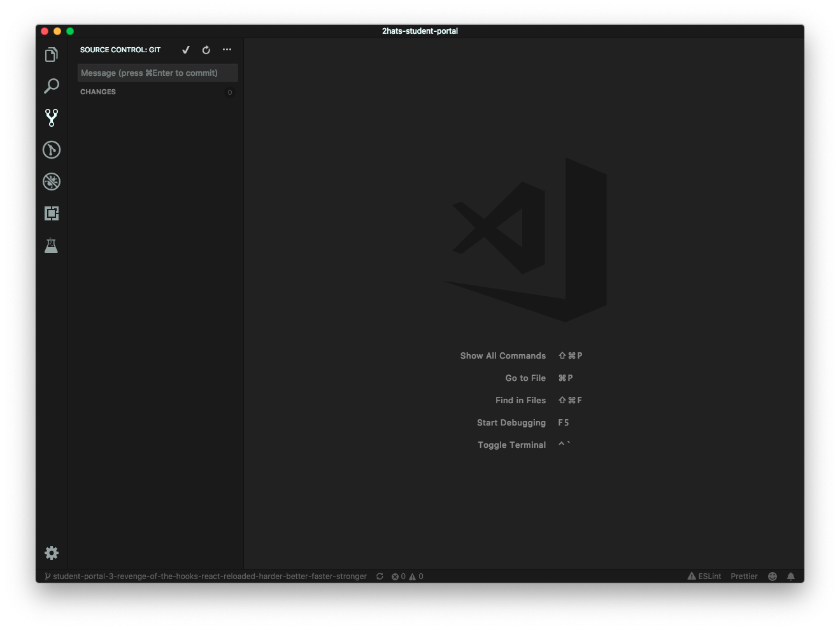Open the Toggle Terminal shortcut link

click(x=511, y=445)
